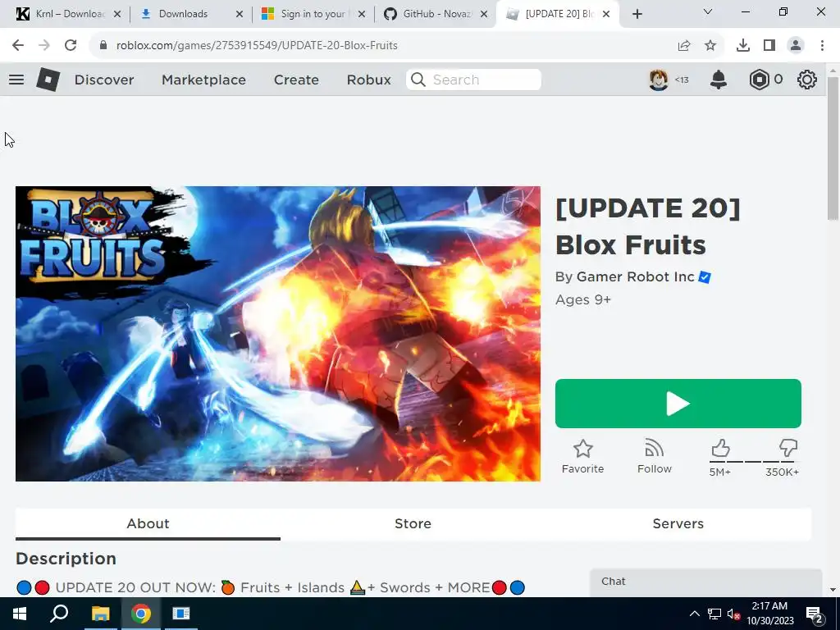View site information lock icon
Screen dimensions: 840x630
click(103, 46)
